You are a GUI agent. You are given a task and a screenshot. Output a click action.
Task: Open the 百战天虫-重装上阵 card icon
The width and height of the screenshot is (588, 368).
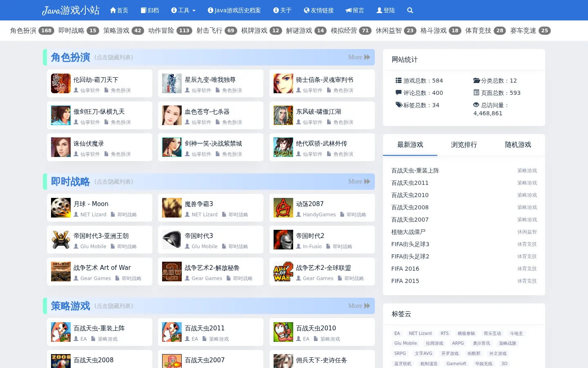(x=61, y=332)
